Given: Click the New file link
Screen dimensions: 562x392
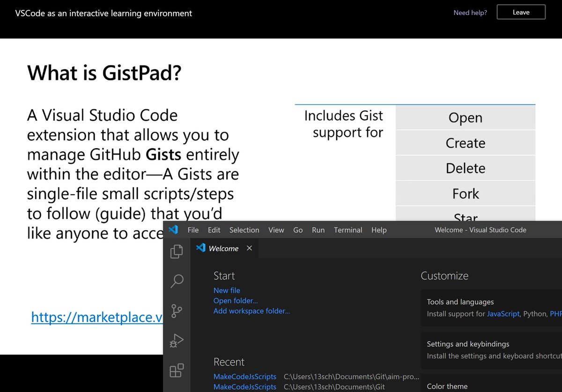Looking at the screenshot, I should (x=227, y=290).
